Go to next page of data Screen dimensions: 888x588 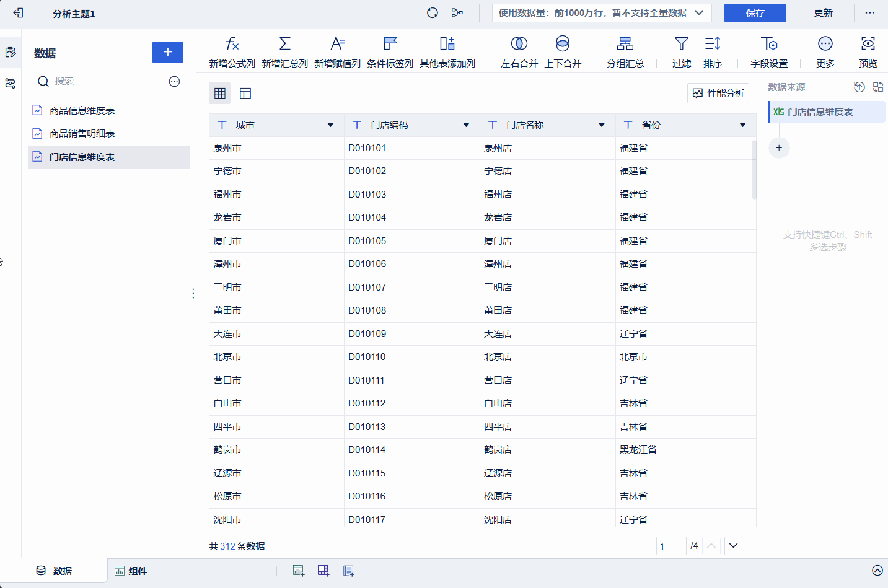pos(733,546)
